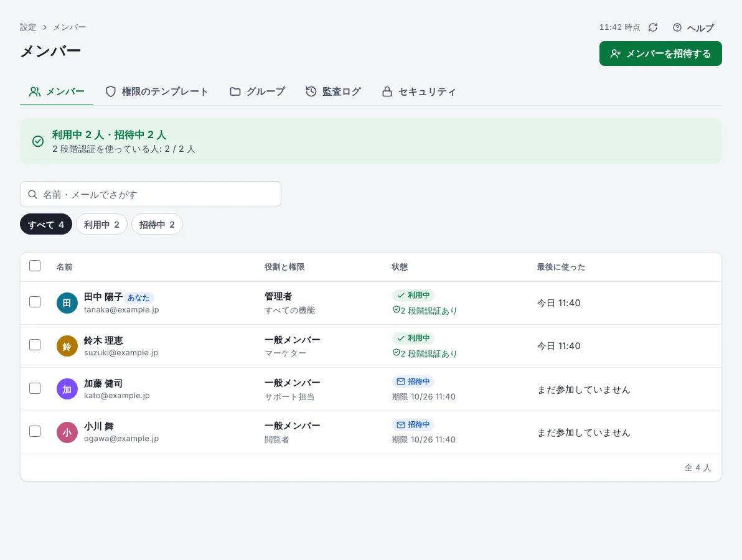Click the 状態 column header
The image size is (742, 560).
click(x=400, y=267)
